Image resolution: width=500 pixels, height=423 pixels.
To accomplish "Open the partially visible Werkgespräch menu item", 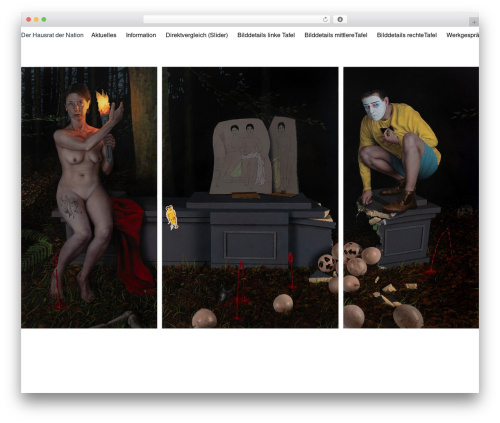I will (x=463, y=35).
